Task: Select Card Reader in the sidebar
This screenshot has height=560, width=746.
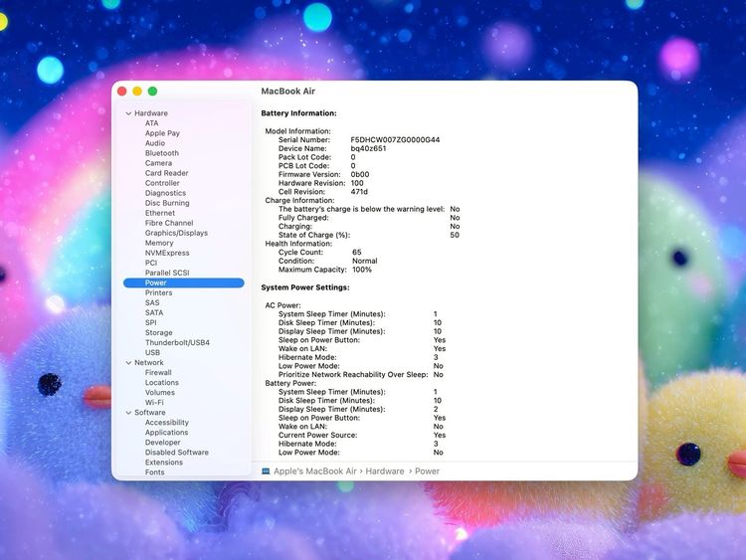Action: (166, 173)
